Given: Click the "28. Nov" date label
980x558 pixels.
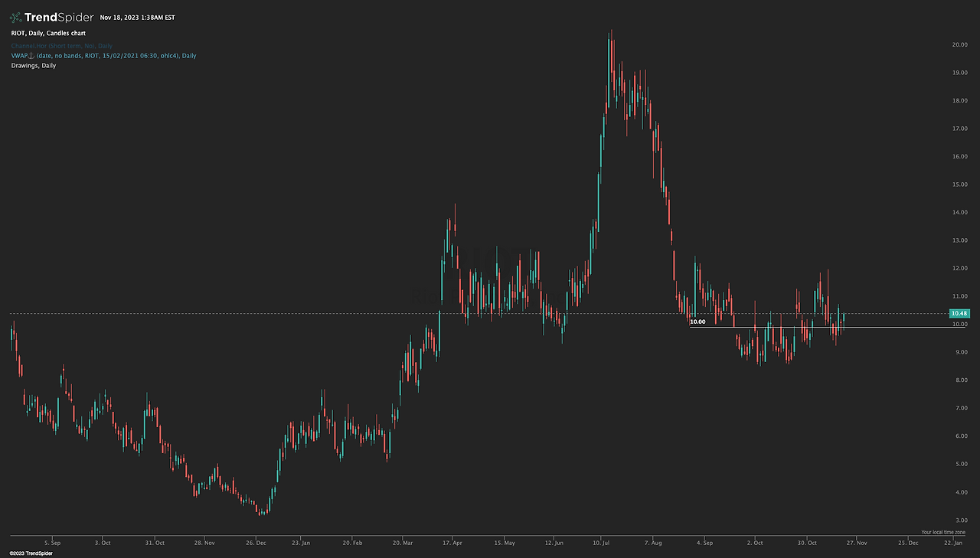Looking at the screenshot, I should 204,543.
